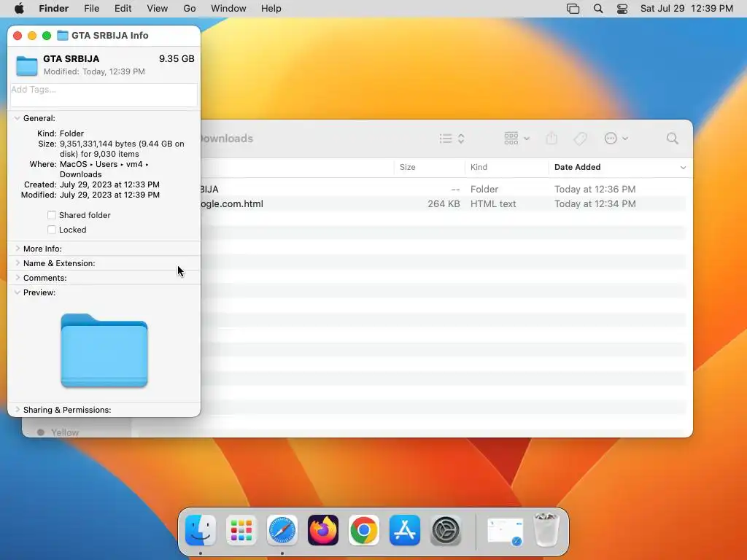Click the Share icon in Downloads toolbar
Image resolution: width=747 pixels, height=560 pixels.
(551, 139)
